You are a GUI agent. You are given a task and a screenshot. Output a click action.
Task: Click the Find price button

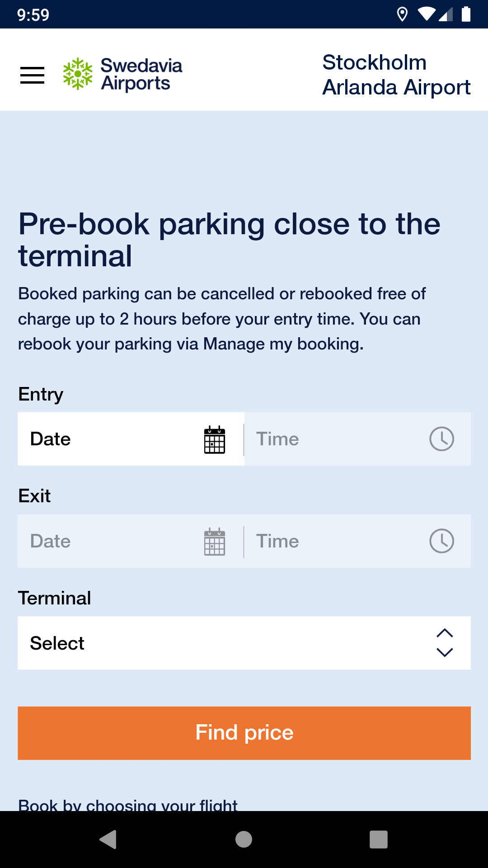[x=244, y=733]
